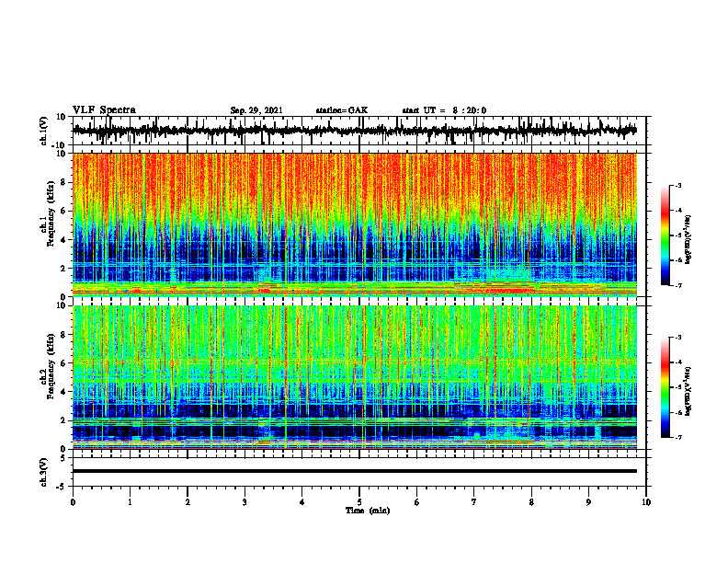Click the "8" kHz tick on ch.1 spectrogram

click(x=63, y=182)
